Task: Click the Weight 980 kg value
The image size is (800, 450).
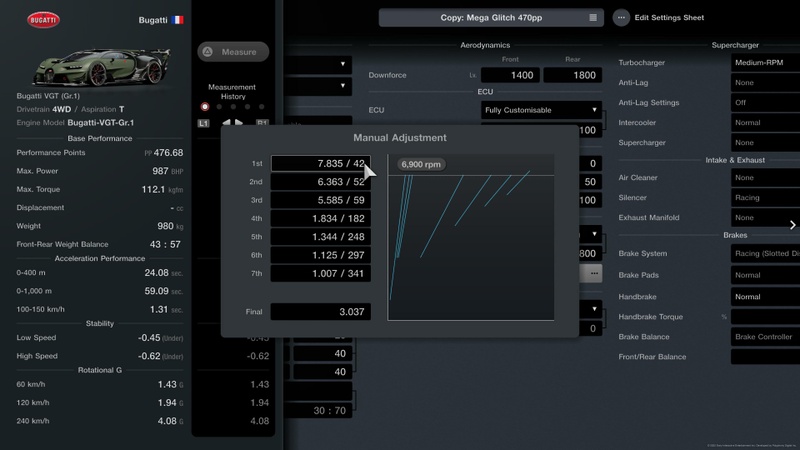Action: click(x=170, y=226)
